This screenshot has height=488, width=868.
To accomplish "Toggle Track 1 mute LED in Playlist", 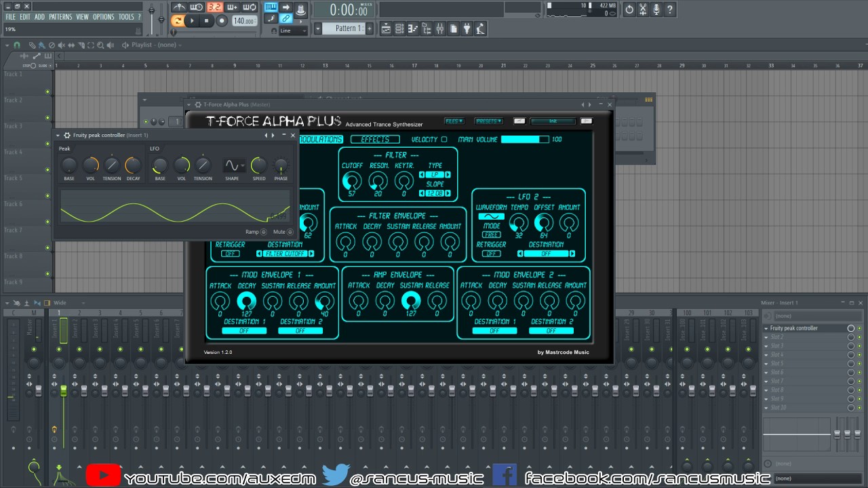I will point(47,91).
